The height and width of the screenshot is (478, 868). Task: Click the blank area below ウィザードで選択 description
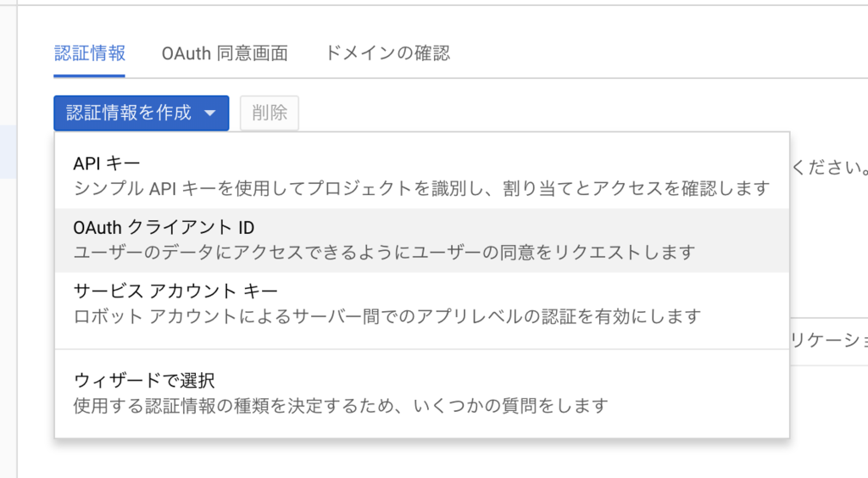click(x=422, y=429)
